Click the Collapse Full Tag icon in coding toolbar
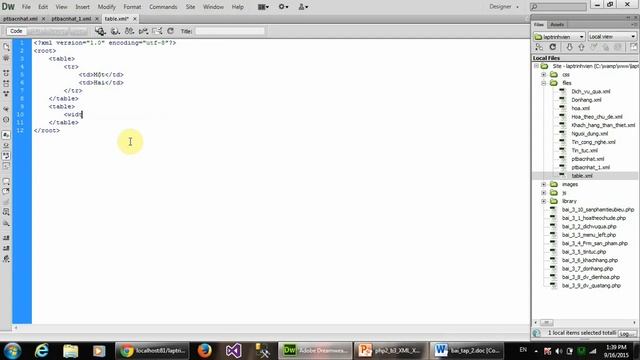The height and width of the screenshot is (360, 640). pyautogui.click(x=6, y=73)
